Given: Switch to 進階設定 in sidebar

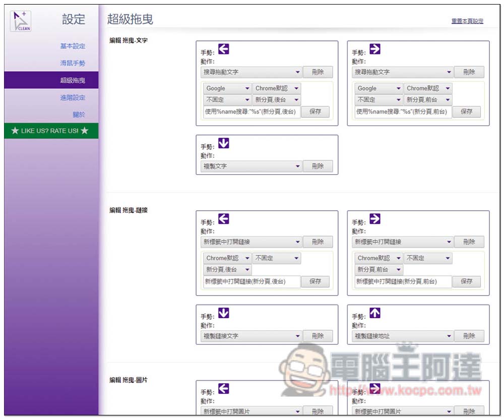Looking at the screenshot, I should click(x=73, y=98).
